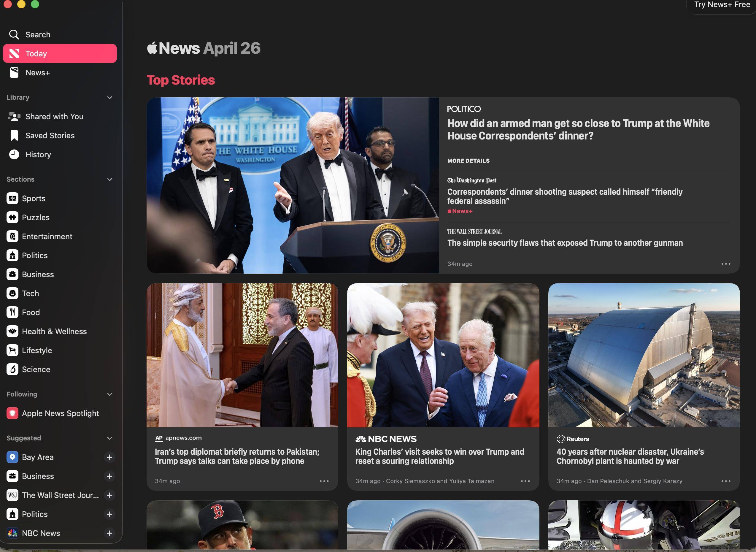Open Saved Stories in the Library
This screenshot has width=756, height=552.
[x=60, y=136]
